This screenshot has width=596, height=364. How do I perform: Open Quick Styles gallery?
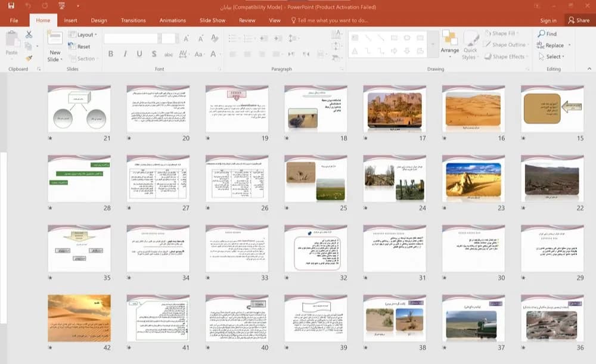click(470, 45)
